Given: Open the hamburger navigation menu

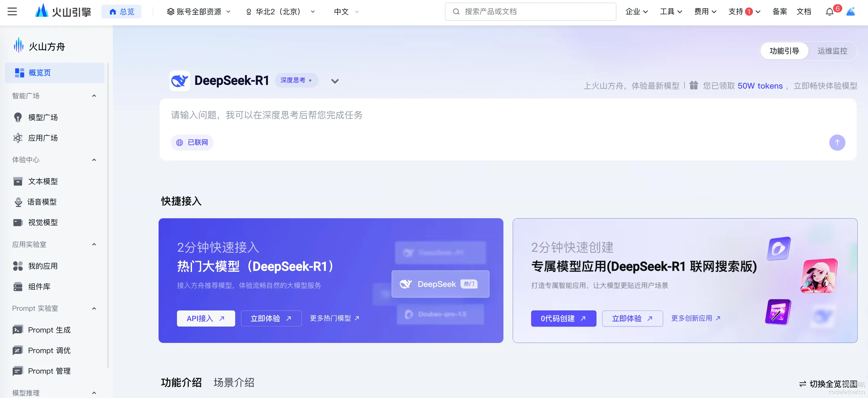Looking at the screenshot, I should 12,12.
